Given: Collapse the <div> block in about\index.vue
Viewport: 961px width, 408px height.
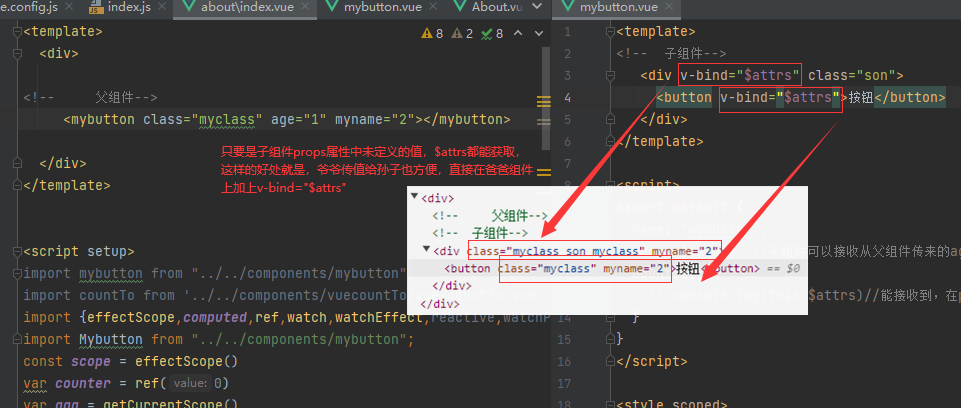Looking at the screenshot, I should pos(17,53).
